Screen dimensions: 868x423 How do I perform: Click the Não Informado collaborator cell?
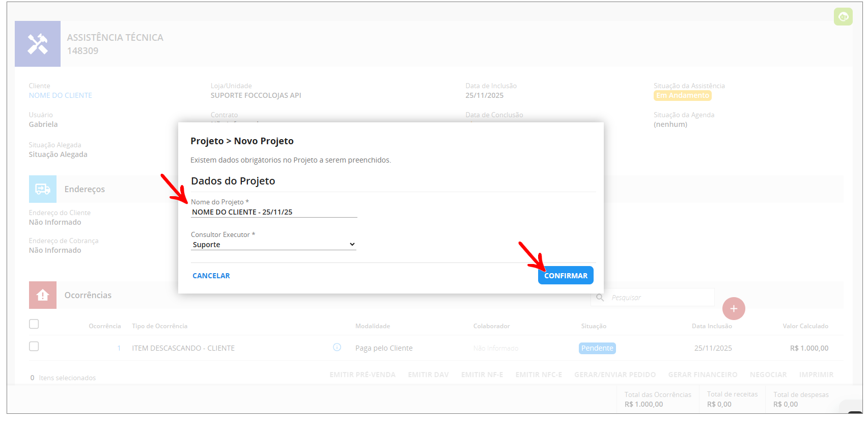point(496,348)
